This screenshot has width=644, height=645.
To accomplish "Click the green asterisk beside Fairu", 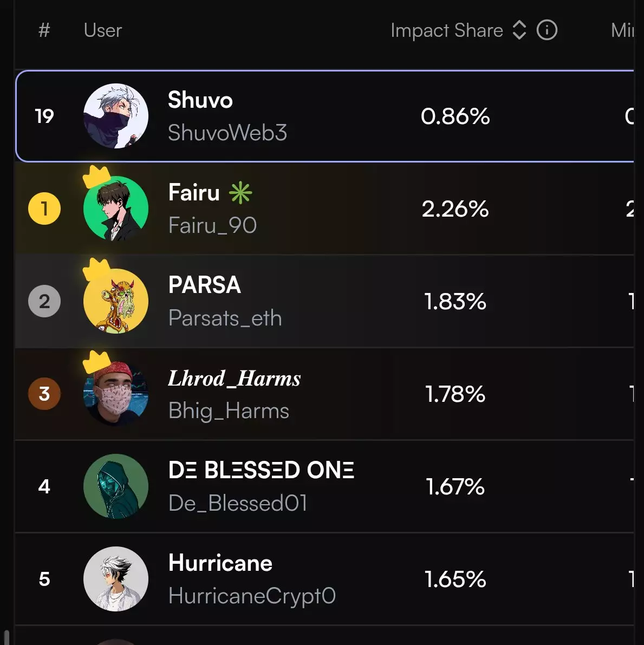I will point(240,193).
